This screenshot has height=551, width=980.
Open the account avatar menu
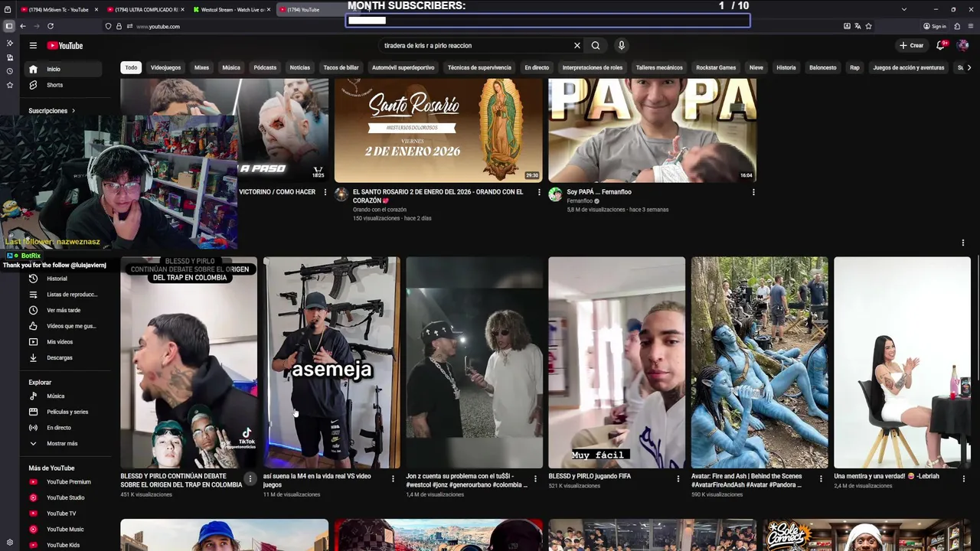pos(963,45)
